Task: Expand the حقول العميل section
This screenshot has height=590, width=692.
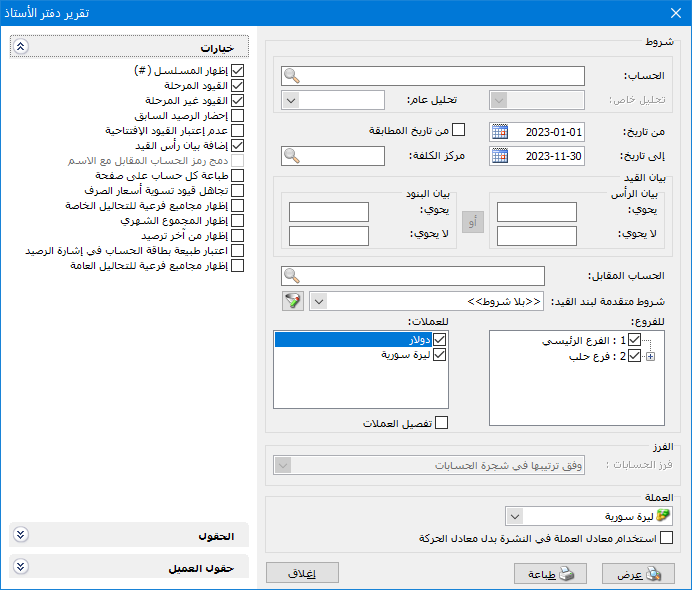Action: tap(21, 566)
